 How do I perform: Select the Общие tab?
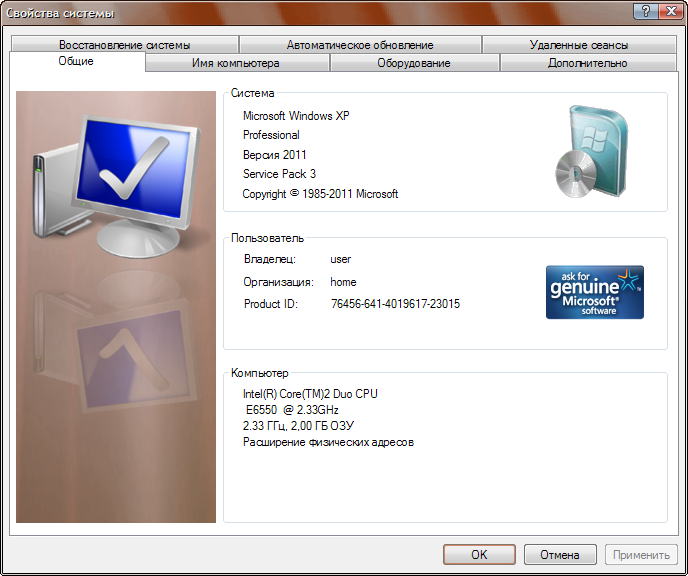[76, 61]
